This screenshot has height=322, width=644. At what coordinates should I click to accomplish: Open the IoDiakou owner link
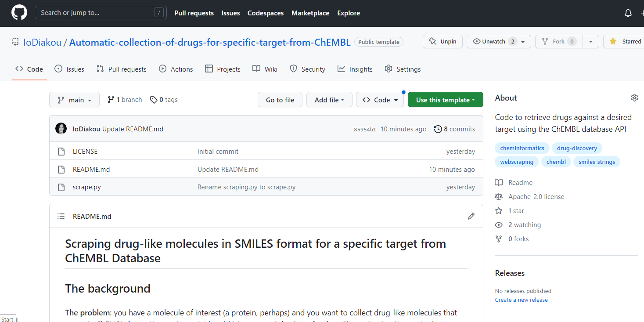[42, 42]
